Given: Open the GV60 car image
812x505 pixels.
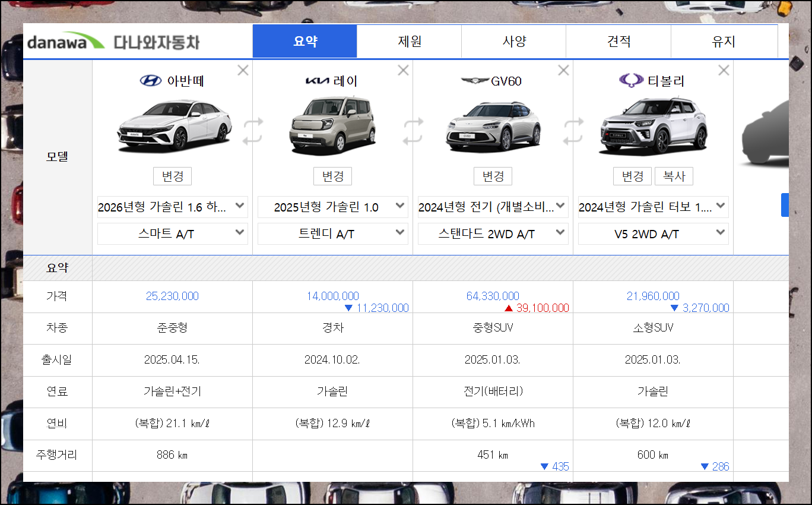Looking at the screenshot, I should 493,126.
